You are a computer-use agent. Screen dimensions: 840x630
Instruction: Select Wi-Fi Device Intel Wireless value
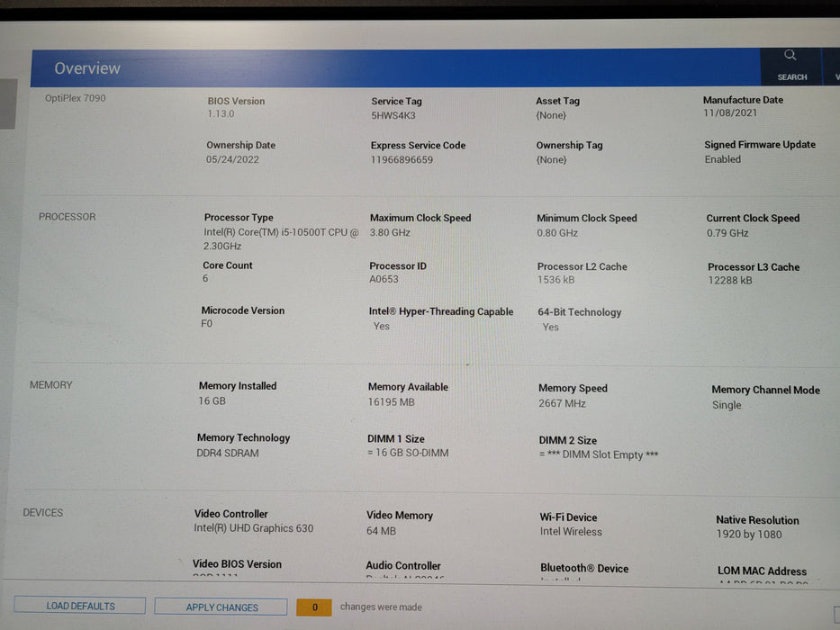tap(571, 531)
